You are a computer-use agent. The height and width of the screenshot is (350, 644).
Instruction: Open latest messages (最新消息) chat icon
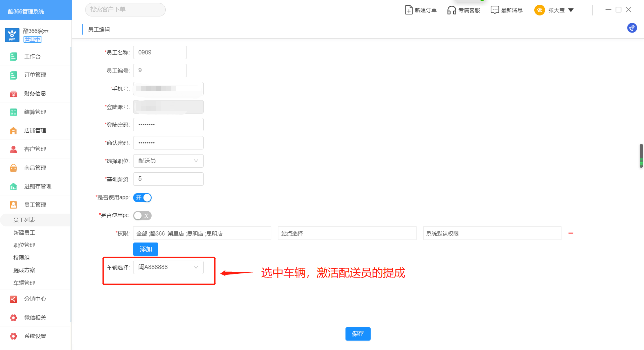tap(494, 10)
